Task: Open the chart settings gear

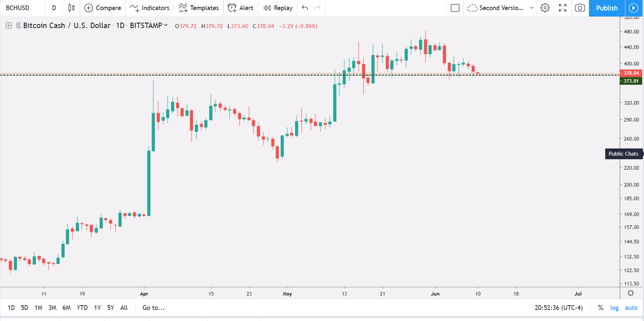Action: 545,8
